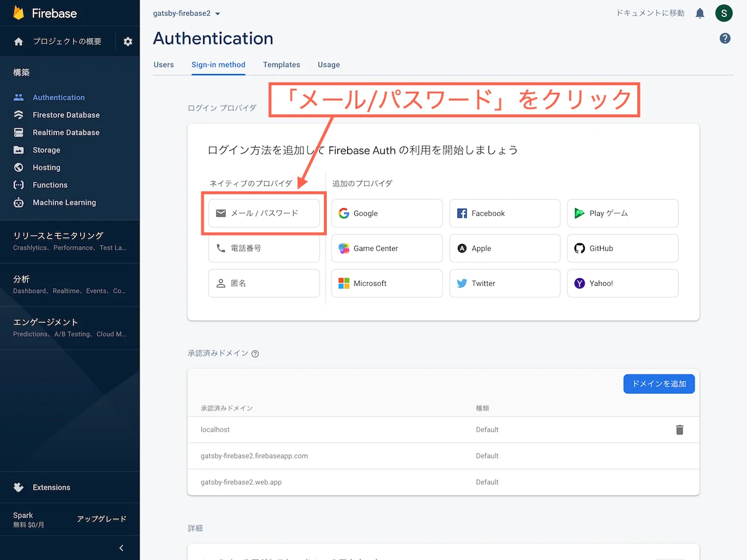Open the Authentication section in the sidebar
The width and height of the screenshot is (747, 560).
[58, 97]
